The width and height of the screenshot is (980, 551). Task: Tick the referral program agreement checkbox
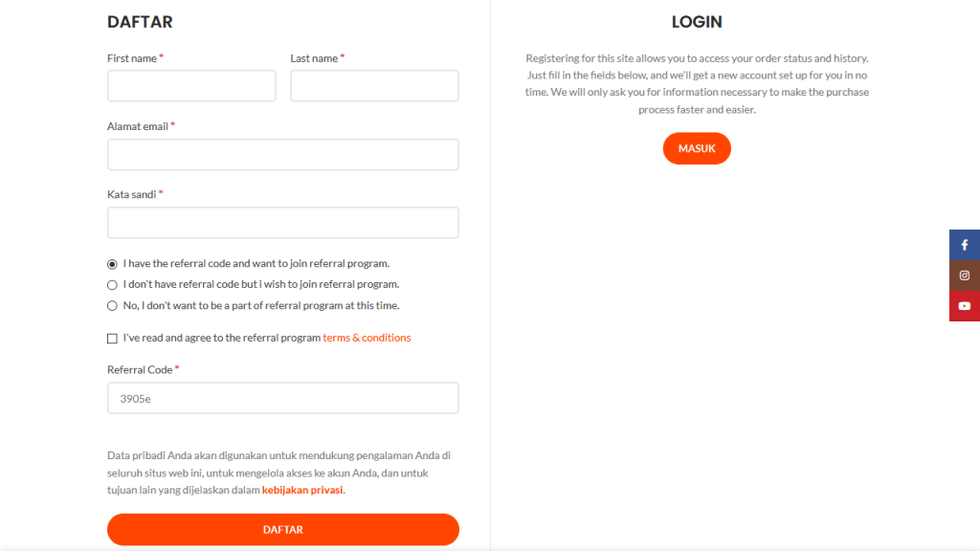click(112, 339)
